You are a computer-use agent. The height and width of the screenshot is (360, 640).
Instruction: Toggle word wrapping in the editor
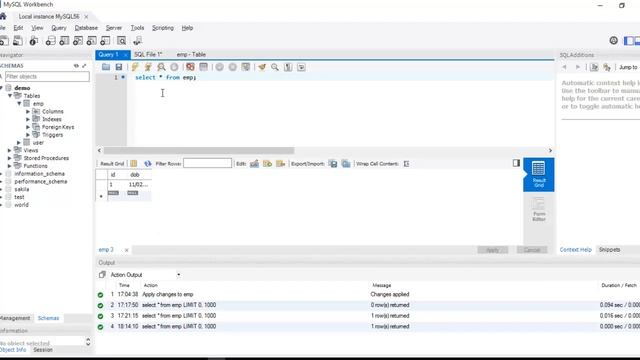(x=301, y=67)
